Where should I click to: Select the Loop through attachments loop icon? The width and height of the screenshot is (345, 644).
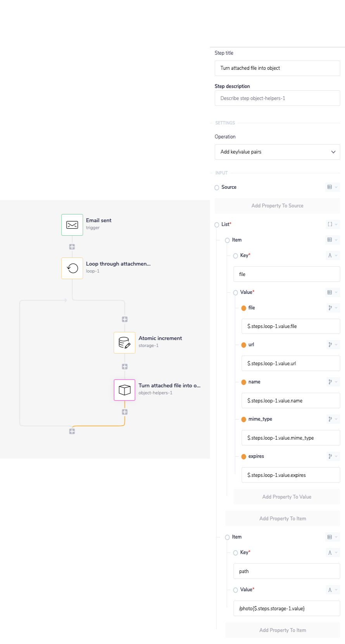72,268
